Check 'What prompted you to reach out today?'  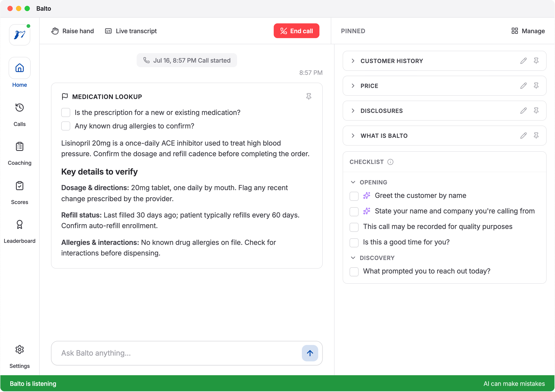coord(354,271)
